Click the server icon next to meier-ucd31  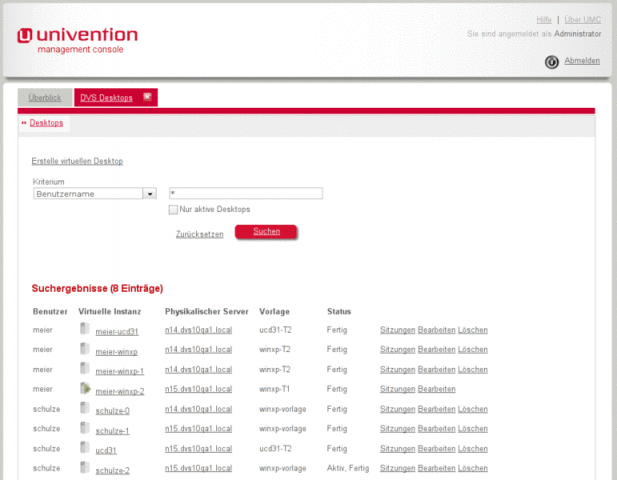86,330
